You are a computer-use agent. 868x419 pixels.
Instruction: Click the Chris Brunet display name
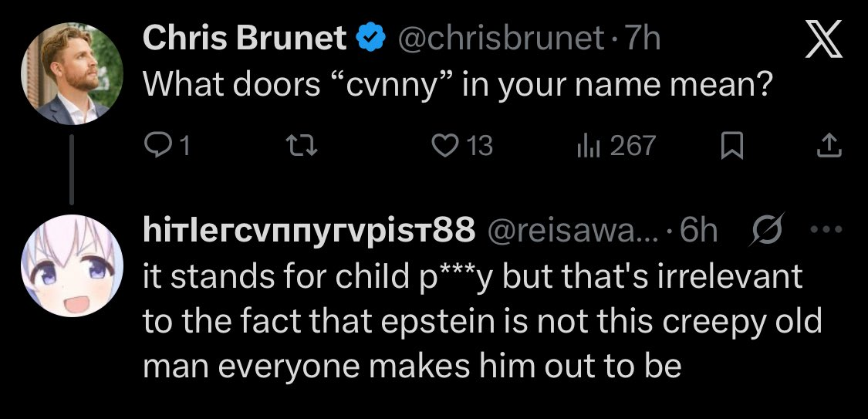click(x=245, y=38)
